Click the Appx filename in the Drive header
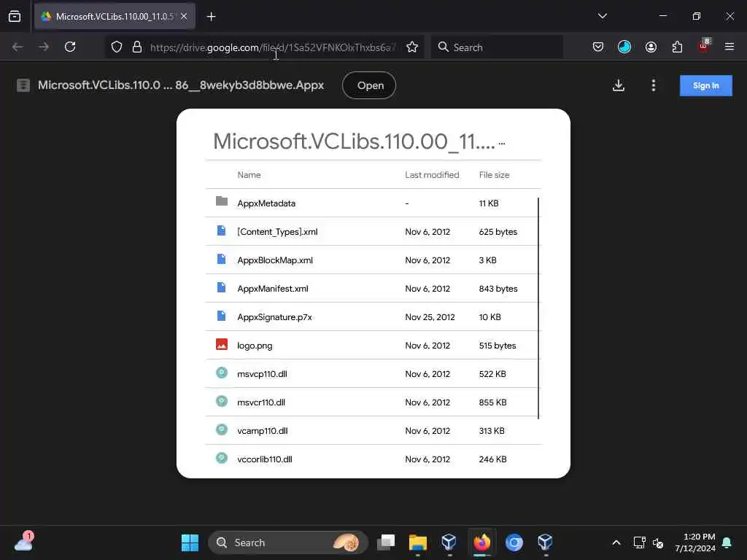The image size is (747, 560). coord(181,85)
